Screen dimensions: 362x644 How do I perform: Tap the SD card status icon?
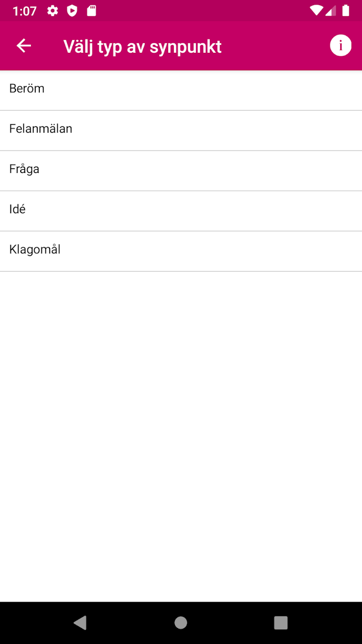click(92, 11)
